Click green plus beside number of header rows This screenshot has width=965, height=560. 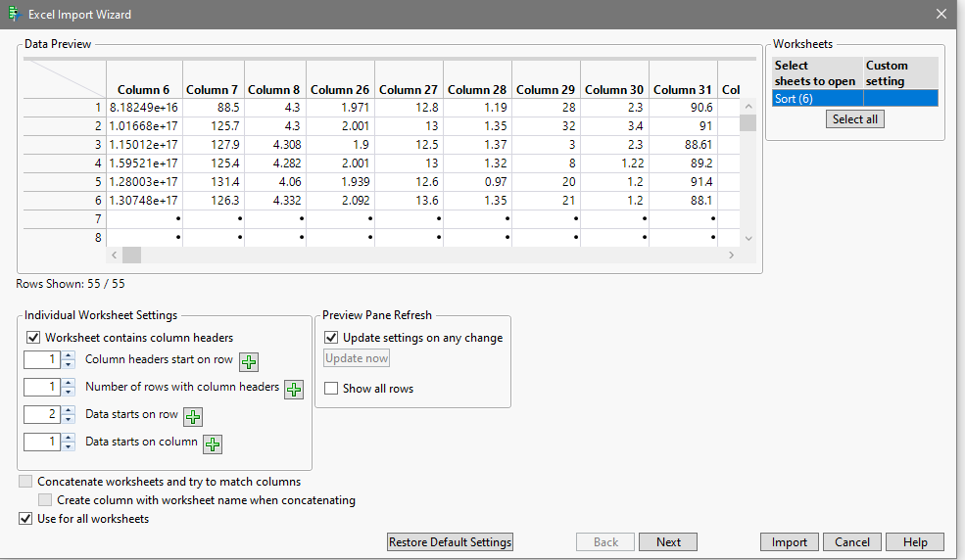pyautogui.click(x=294, y=390)
